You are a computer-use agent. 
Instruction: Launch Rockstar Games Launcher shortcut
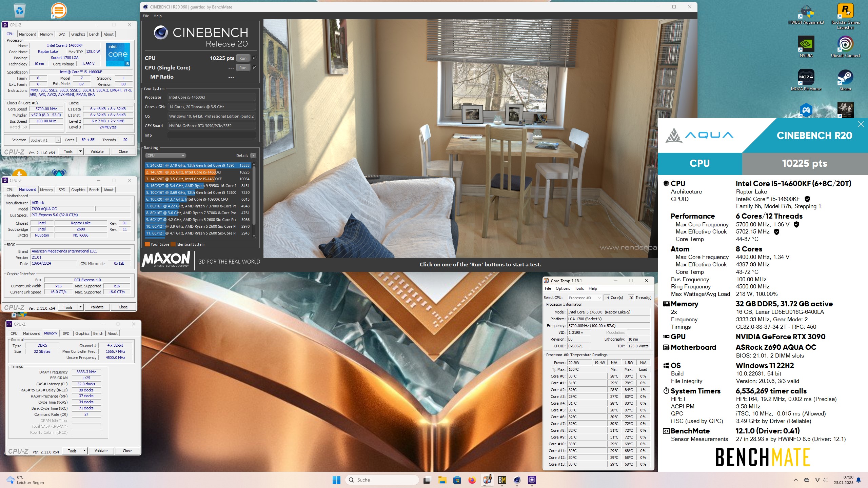coord(845,16)
